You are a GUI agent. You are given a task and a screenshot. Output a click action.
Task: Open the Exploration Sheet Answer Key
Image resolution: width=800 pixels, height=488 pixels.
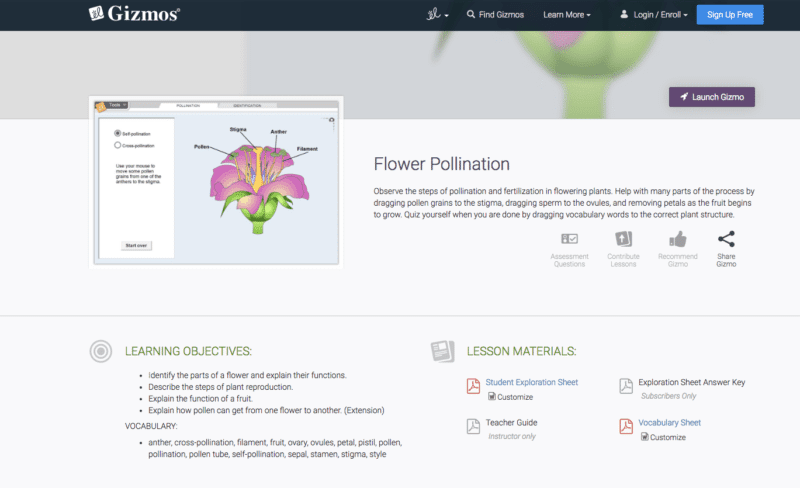click(691, 382)
